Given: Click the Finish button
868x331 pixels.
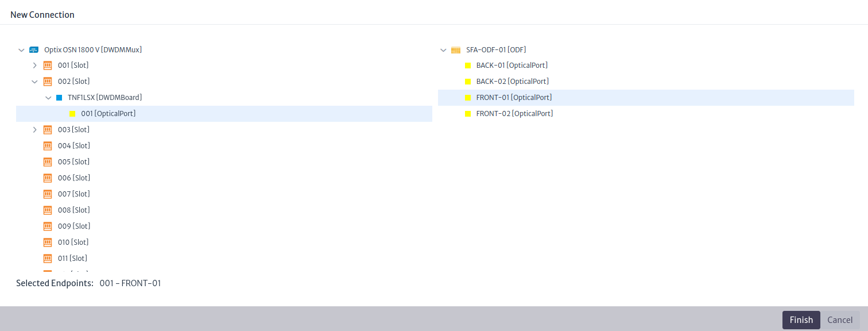Looking at the screenshot, I should pyautogui.click(x=801, y=320).
